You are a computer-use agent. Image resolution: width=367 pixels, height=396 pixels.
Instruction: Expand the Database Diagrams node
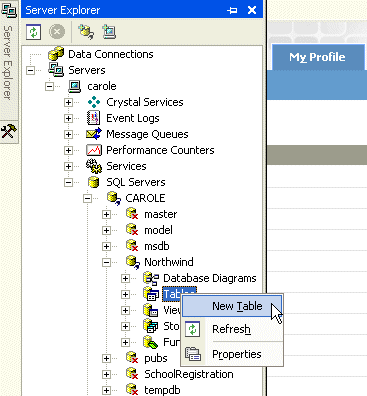click(125, 278)
